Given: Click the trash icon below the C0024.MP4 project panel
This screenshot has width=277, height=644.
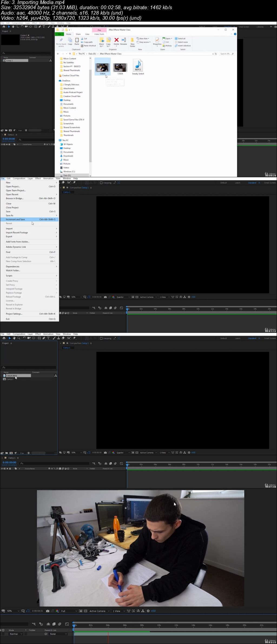Looking at the screenshot, I should tap(28, 453).
